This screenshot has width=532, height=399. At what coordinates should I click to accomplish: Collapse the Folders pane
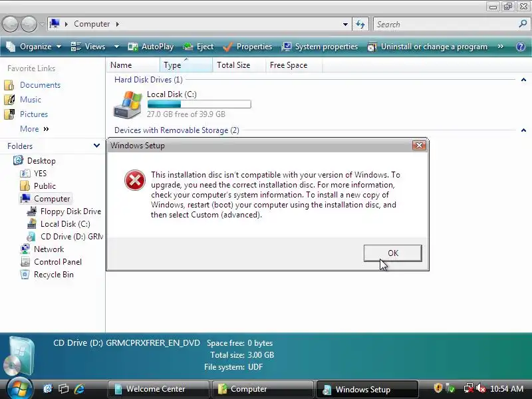(96, 146)
